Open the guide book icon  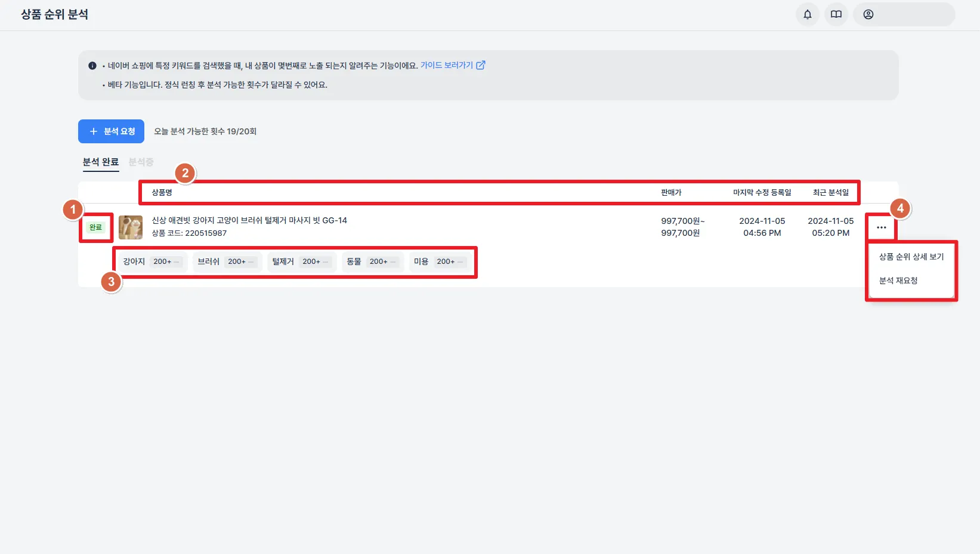(836, 14)
